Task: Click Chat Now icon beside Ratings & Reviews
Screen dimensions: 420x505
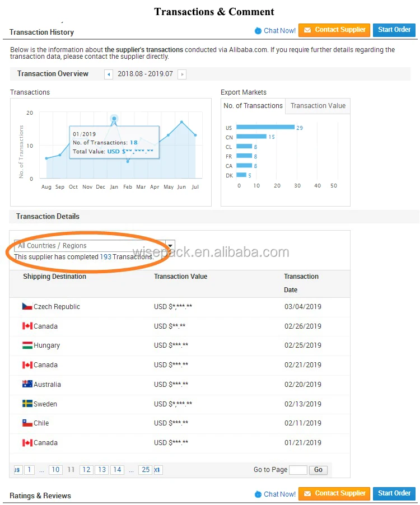Action: pos(258,494)
